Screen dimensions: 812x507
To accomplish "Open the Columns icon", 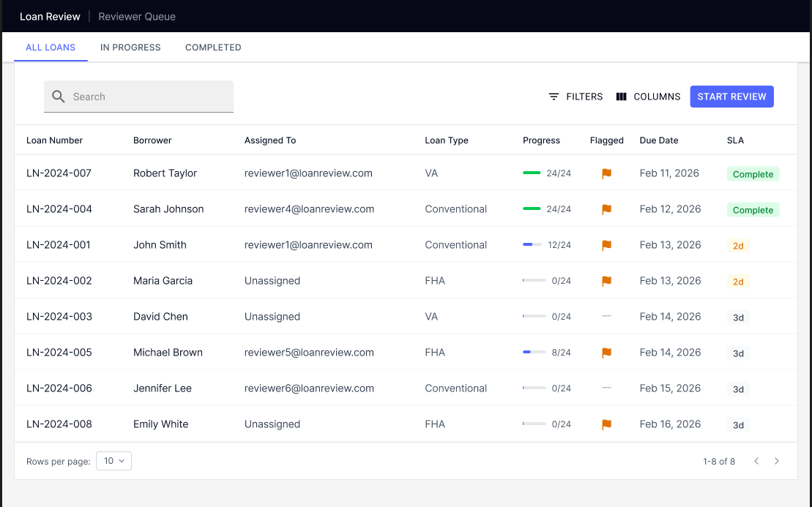I will pos(622,96).
